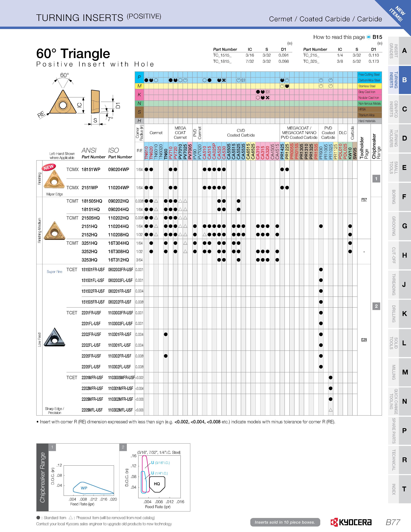Click the Titanium Alloy label
This screenshot has height=532, width=411.
click(367, 115)
